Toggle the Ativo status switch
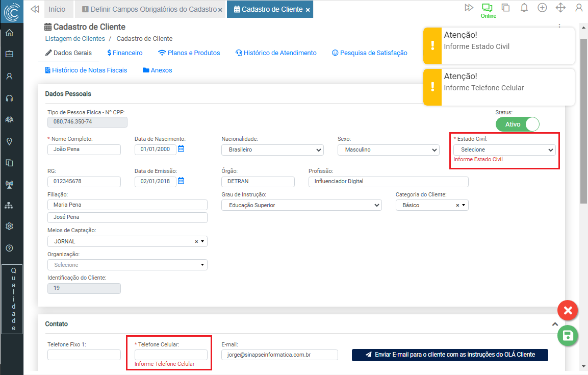588x375 pixels. point(517,124)
